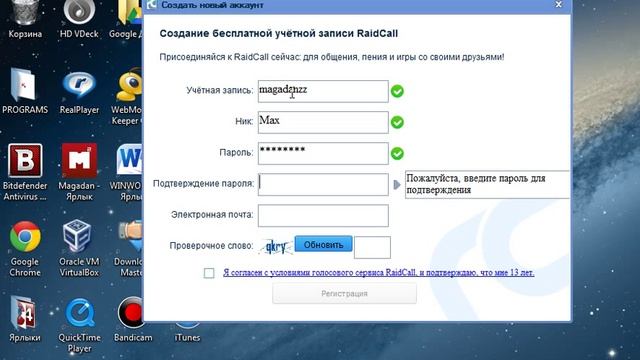The height and width of the screenshot is (360, 640).
Task: Click the green checkmark beside Учётная запись
Action: (397, 91)
